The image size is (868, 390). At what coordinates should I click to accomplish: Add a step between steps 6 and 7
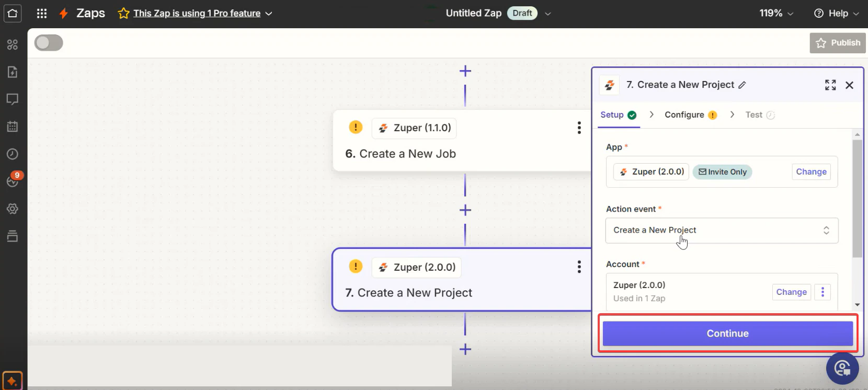465,210
